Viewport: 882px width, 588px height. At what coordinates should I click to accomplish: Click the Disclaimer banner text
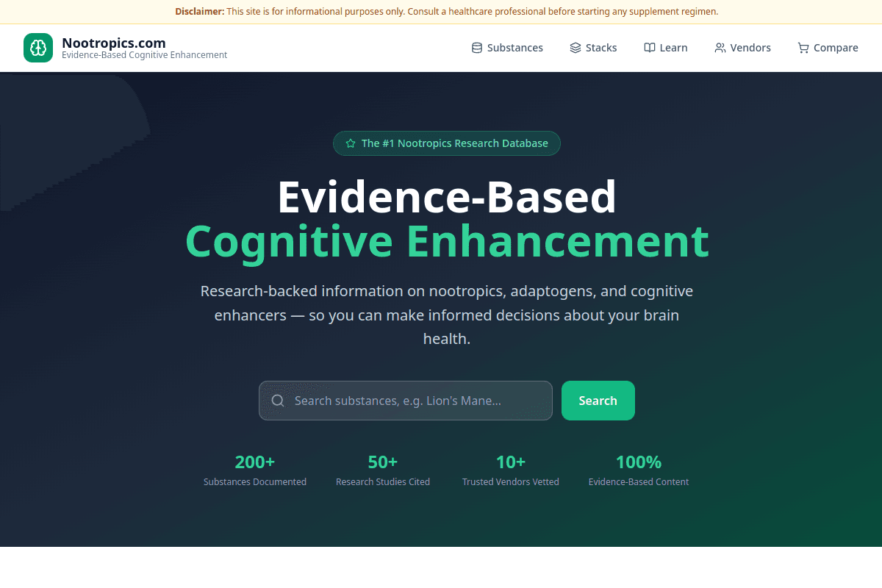(x=447, y=12)
